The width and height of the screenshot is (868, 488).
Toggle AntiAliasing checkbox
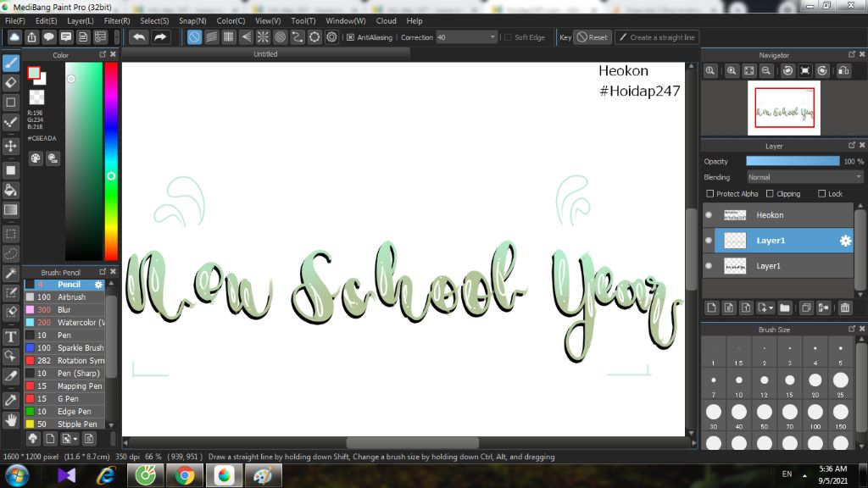pos(350,37)
